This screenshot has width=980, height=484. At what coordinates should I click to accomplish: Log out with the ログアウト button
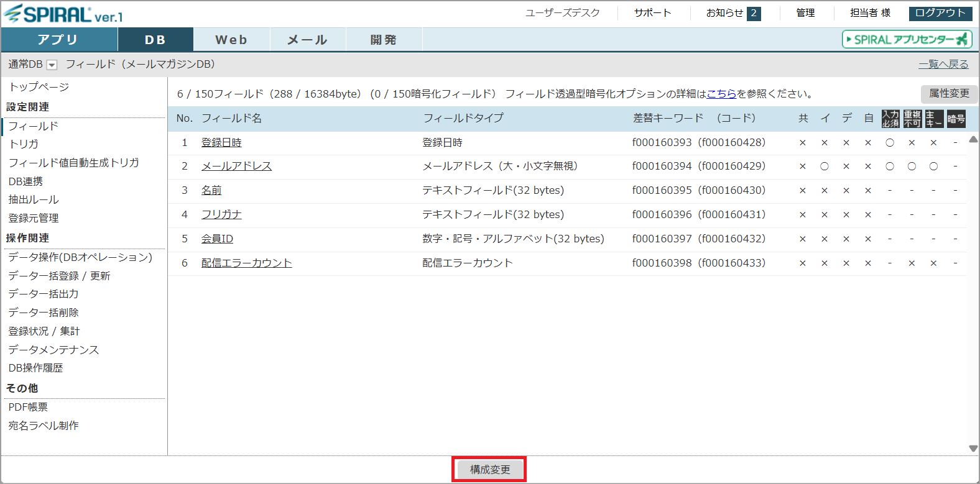point(940,13)
